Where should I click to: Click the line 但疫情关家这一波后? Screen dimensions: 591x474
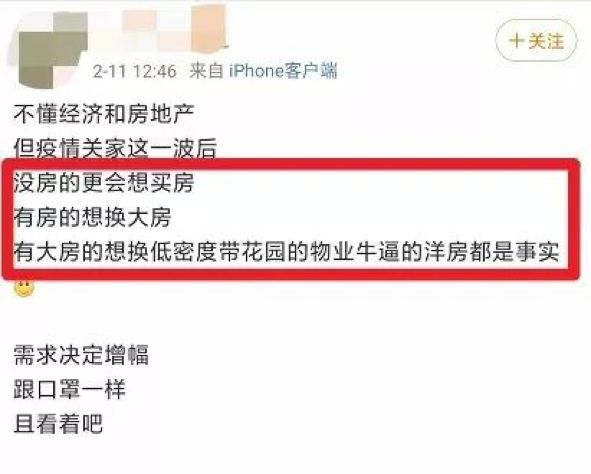click(x=115, y=148)
